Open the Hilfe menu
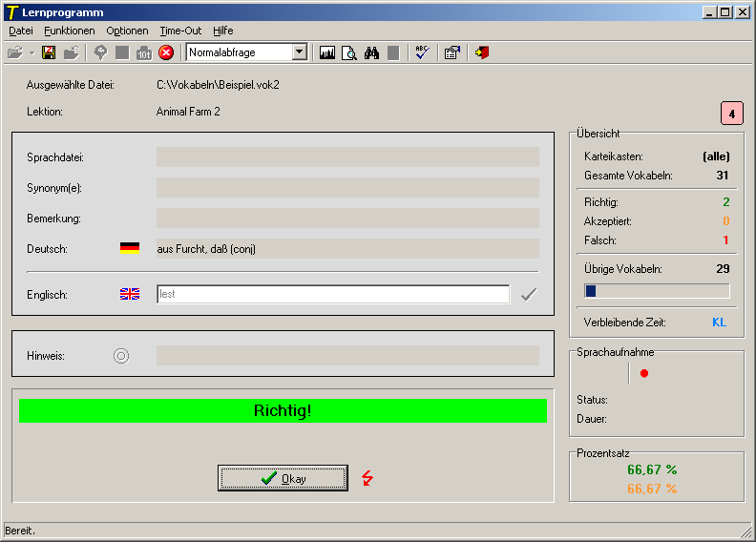This screenshot has width=756, height=542. (223, 31)
